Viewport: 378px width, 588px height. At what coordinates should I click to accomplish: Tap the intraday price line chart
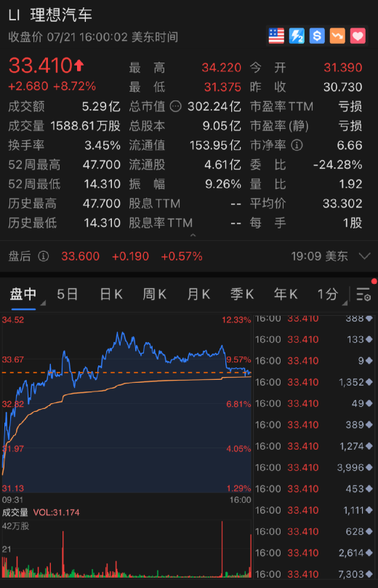pyautogui.click(x=126, y=404)
